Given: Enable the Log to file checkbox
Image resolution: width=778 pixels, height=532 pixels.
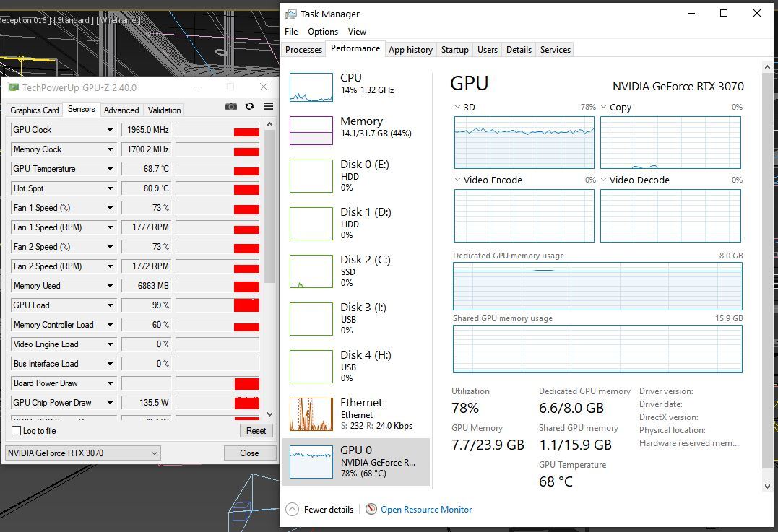Looking at the screenshot, I should click(x=17, y=431).
